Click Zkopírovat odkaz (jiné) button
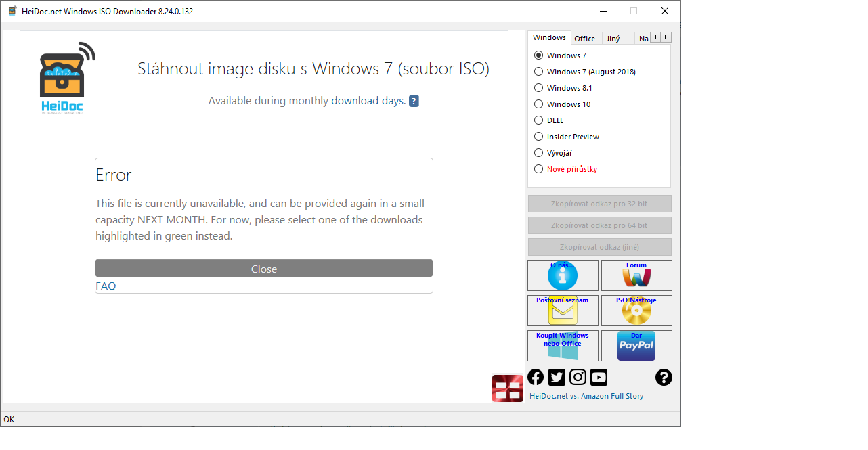868x450 pixels. point(600,247)
